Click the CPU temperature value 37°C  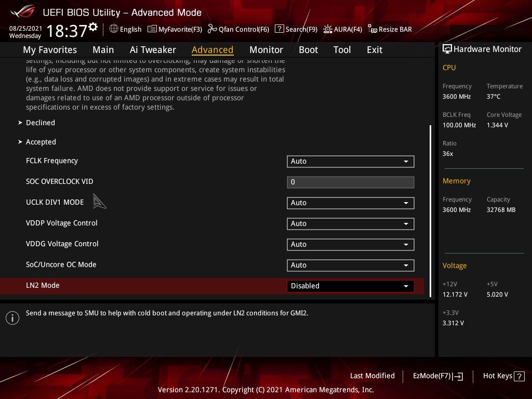(x=494, y=96)
